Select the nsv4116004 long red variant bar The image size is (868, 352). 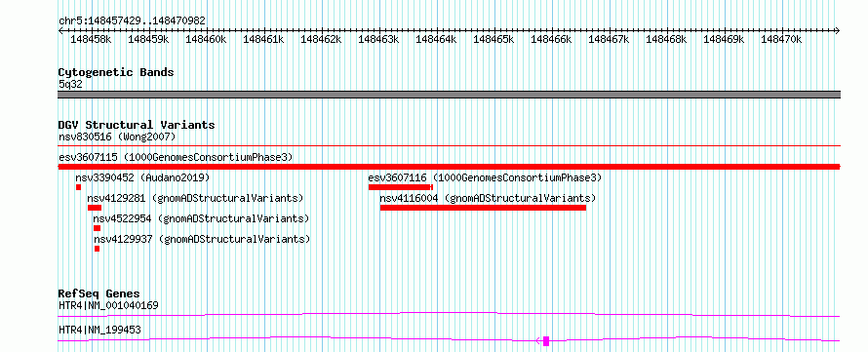(483, 208)
